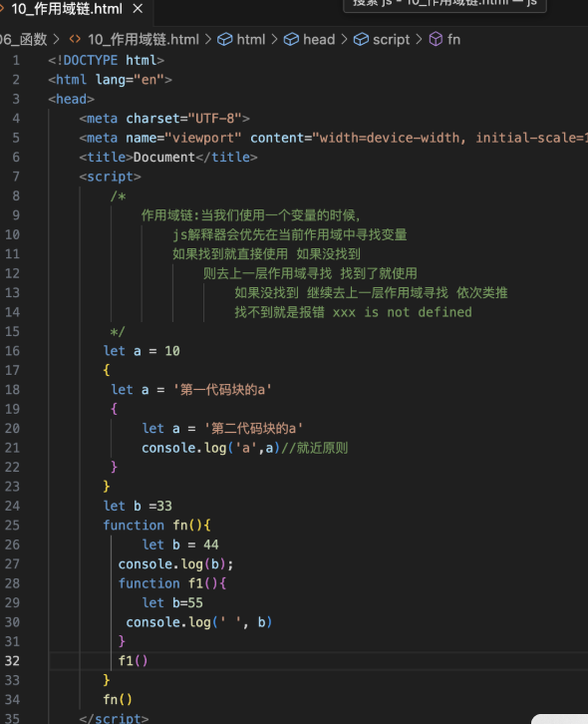Click string '第一代码块的a'
Viewport: 588px width, 724px height.
point(222,390)
